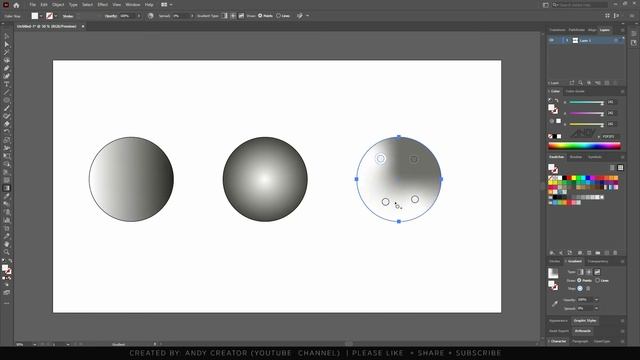Click the search icon in the top bar
This screenshot has width=640, height=360.
(555, 5)
